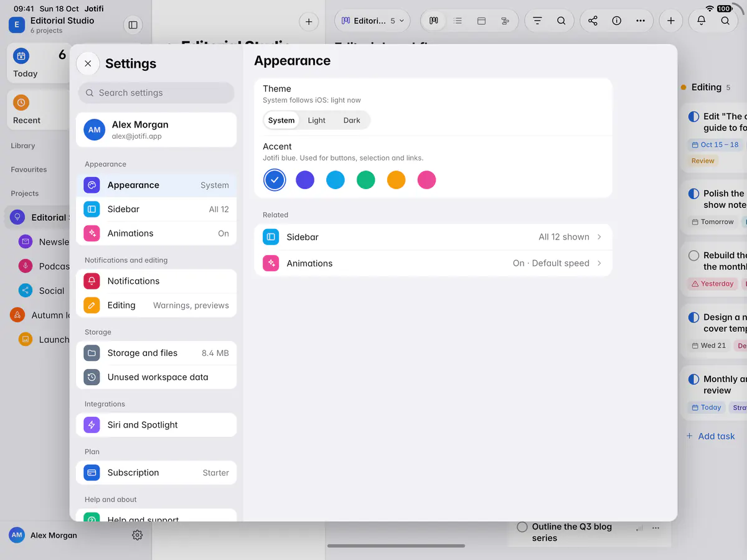
Task: Switch to timeline Gantt view icon
Action: click(x=505, y=21)
